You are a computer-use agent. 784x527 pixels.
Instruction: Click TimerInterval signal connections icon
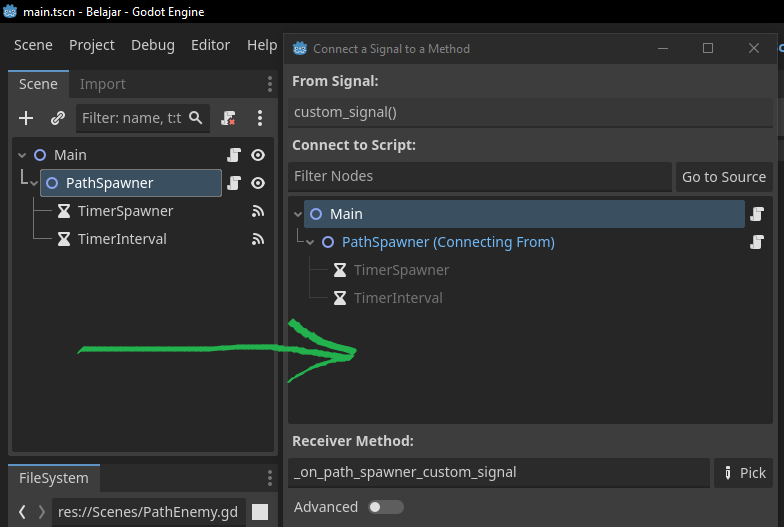258,239
